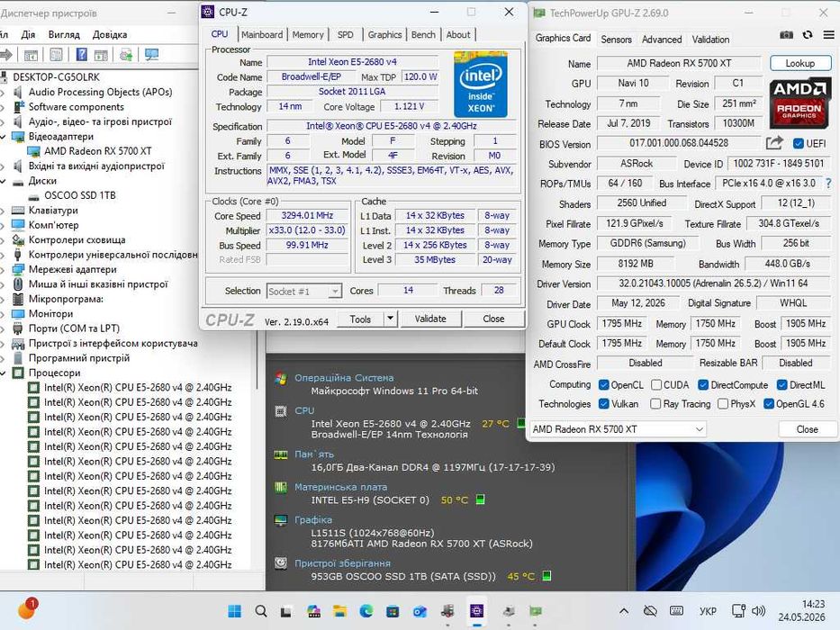Expand the Software components tree node
The height and width of the screenshot is (630, 840).
pyautogui.click(x=4, y=107)
